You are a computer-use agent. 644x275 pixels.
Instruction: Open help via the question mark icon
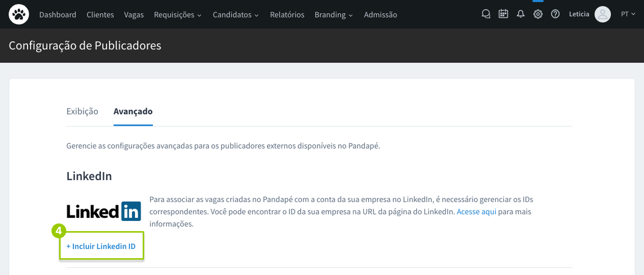555,14
